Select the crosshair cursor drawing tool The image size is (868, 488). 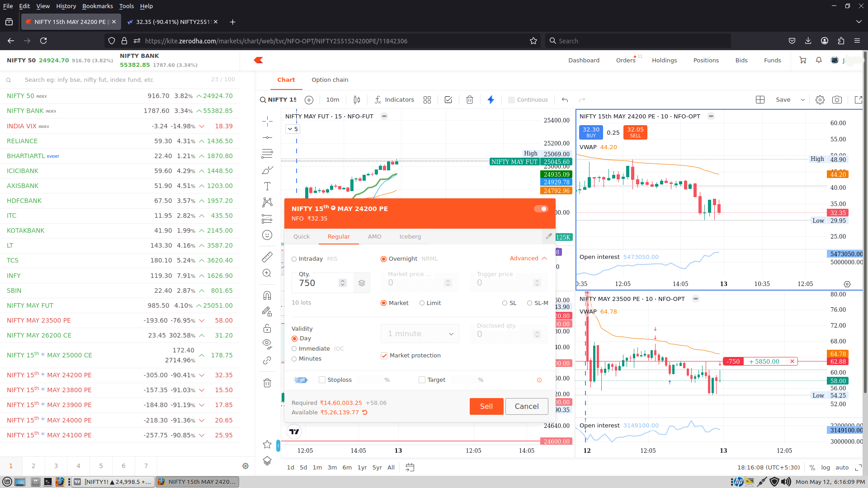click(267, 121)
